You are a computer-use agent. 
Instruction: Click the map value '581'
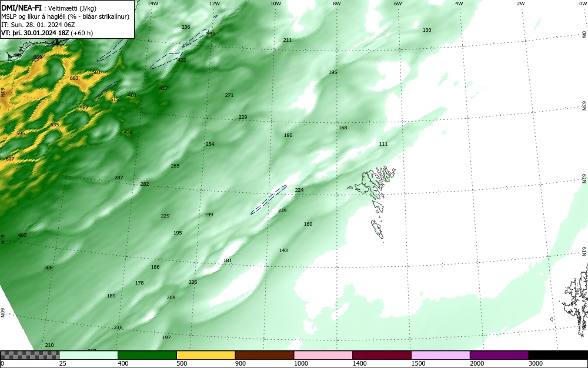pos(96,72)
